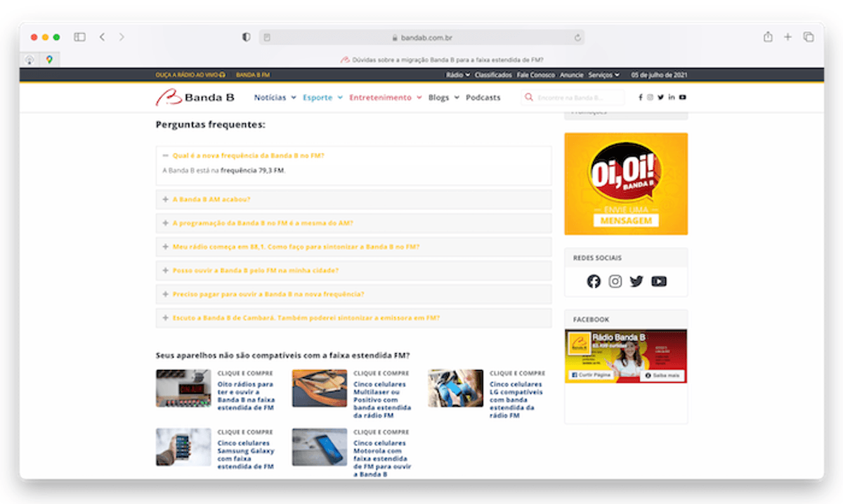The height and width of the screenshot is (504, 843).
Task: Open Anuncie link in top bar
Action: tap(572, 74)
